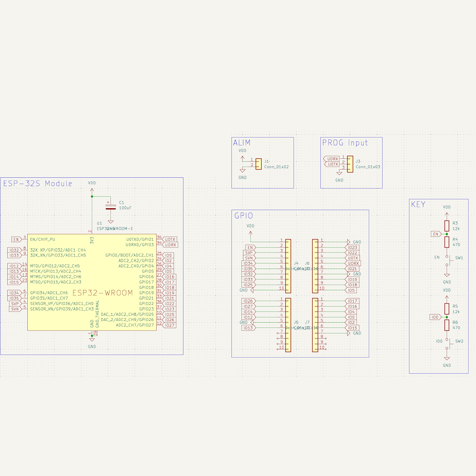Select the SVP label on ESP32 pin 4

click(16, 304)
